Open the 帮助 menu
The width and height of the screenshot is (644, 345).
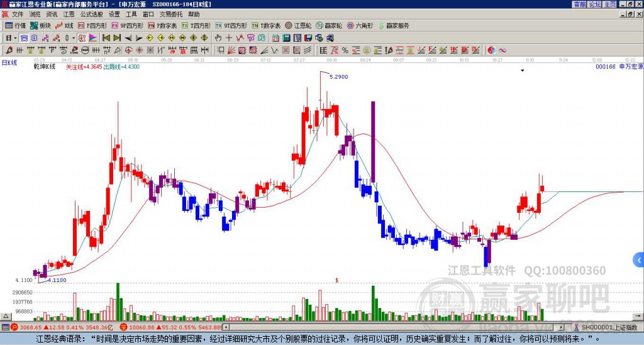tap(194, 14)
